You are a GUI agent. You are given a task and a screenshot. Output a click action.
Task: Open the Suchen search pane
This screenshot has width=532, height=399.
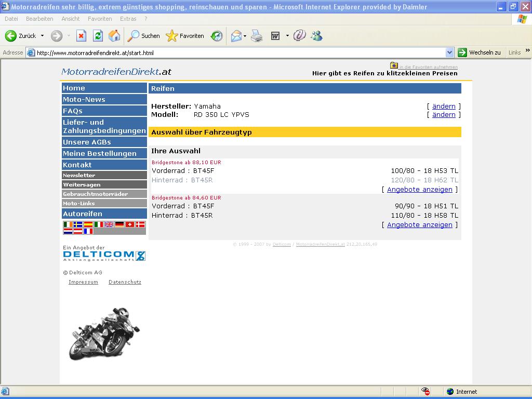[x=143, y=36]
